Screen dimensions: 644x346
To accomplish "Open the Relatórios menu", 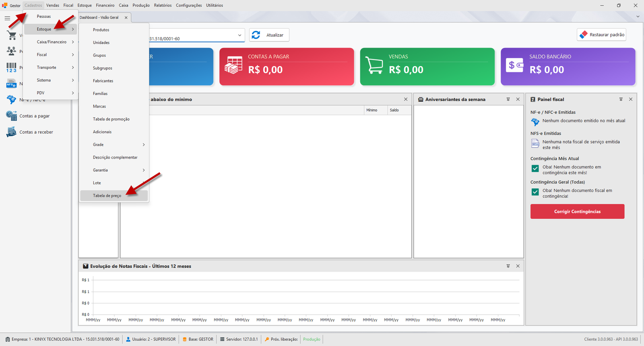I will (x=163, y=5).
